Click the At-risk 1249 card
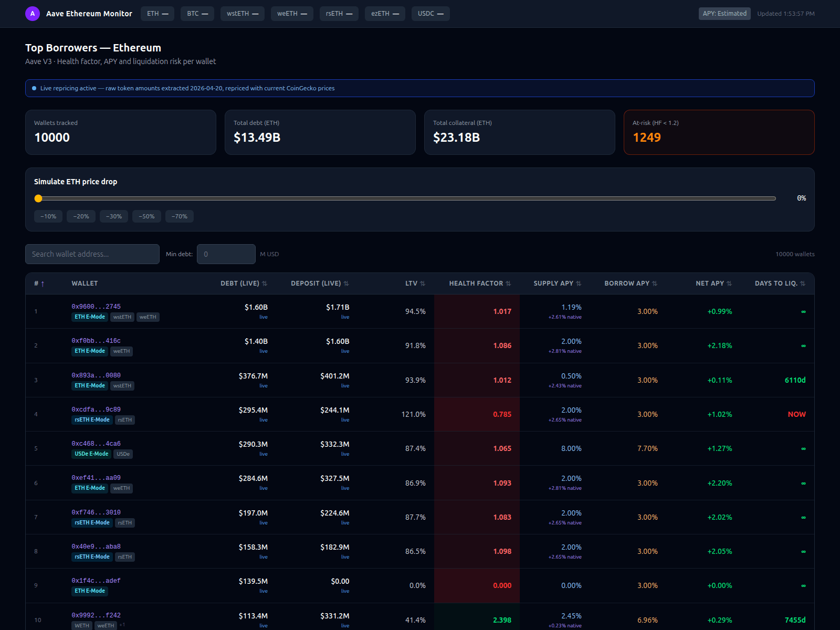This screenshot has height=630, width=840. (x=719, y=132)
